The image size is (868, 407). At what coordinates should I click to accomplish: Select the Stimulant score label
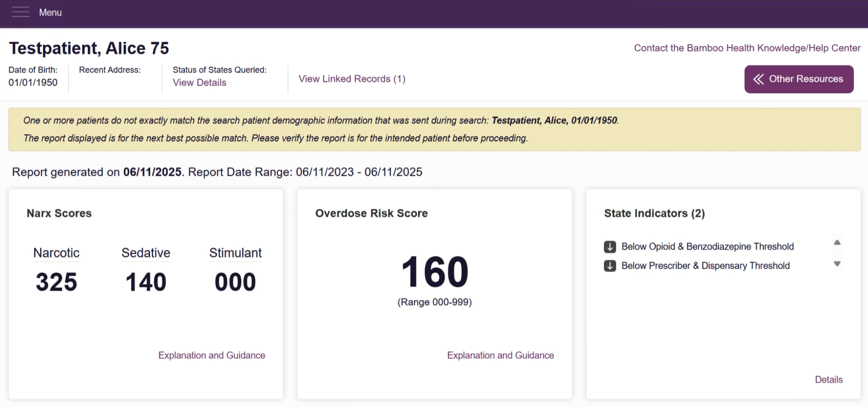click(x=236, y=253)
